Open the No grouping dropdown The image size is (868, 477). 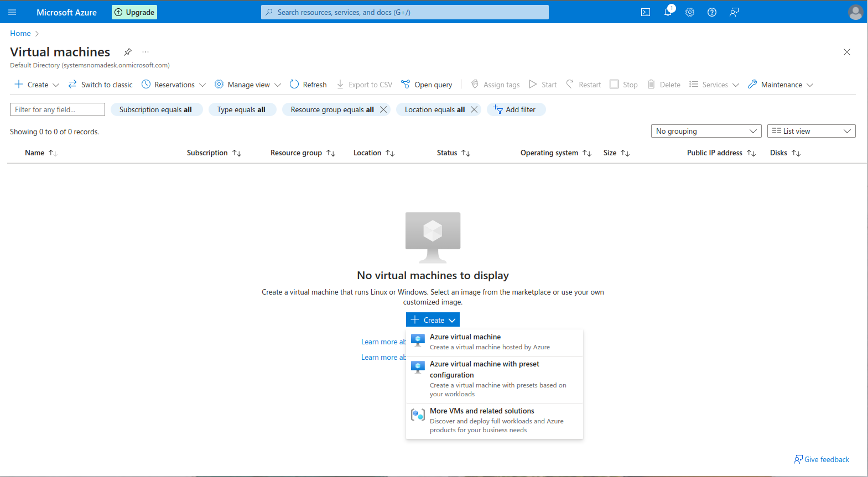pyautogui.click(x=706, y=131)
